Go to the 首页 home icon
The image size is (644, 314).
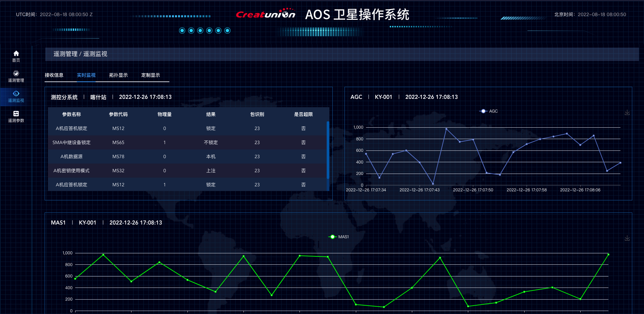point(16,56)
